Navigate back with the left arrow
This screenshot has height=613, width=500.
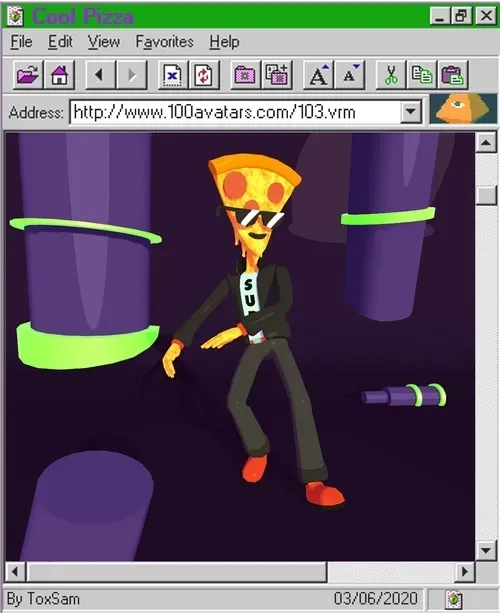[100, 74]
